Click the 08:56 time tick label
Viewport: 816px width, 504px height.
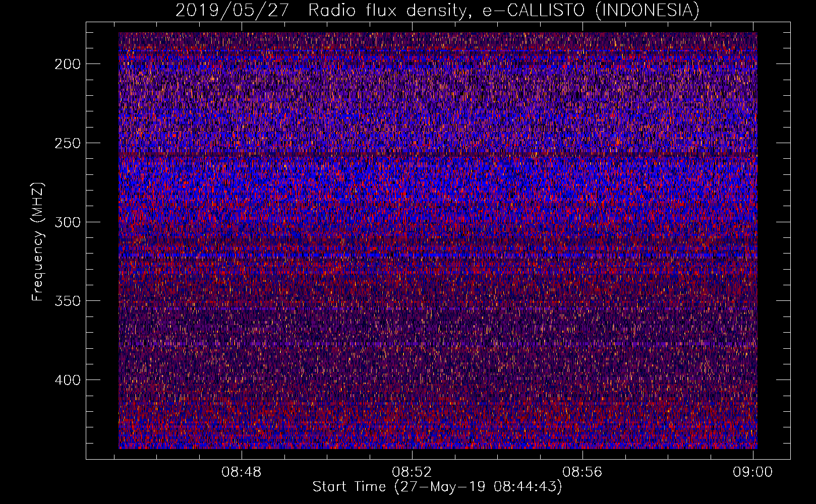tap(582, 472)
